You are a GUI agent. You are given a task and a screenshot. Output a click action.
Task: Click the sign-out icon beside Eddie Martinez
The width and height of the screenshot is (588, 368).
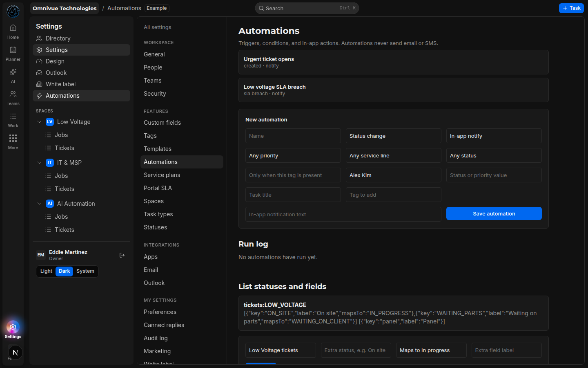click(122, 255)
